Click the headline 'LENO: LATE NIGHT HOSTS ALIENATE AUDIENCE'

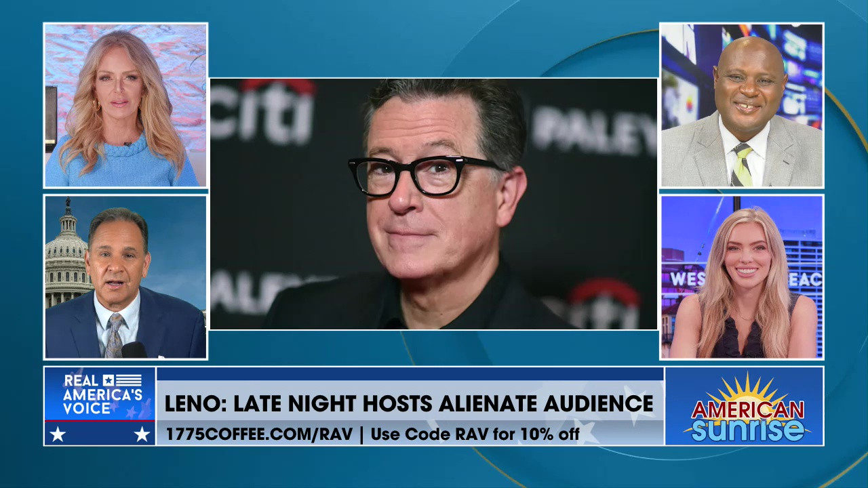(x=409, y=403)
